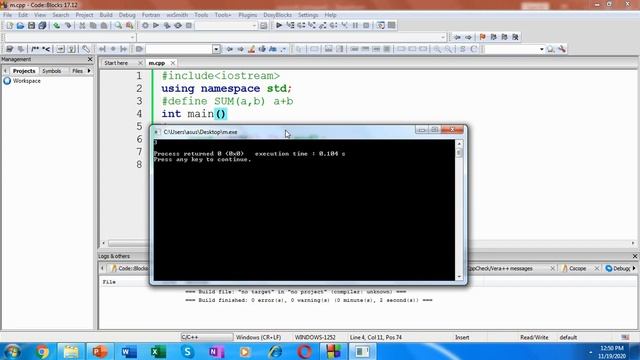Open the File menu
This screenshot has width=640, height=360.
click(7, 15)
